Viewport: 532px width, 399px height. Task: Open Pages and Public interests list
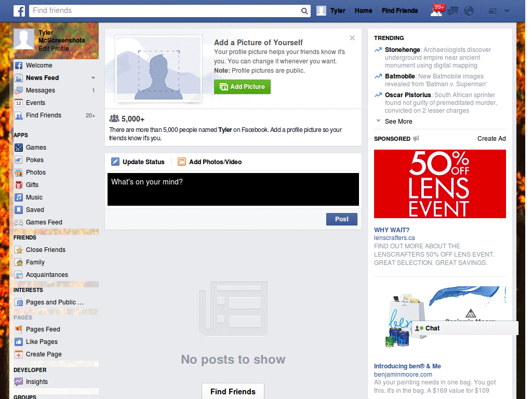[55, 302]
